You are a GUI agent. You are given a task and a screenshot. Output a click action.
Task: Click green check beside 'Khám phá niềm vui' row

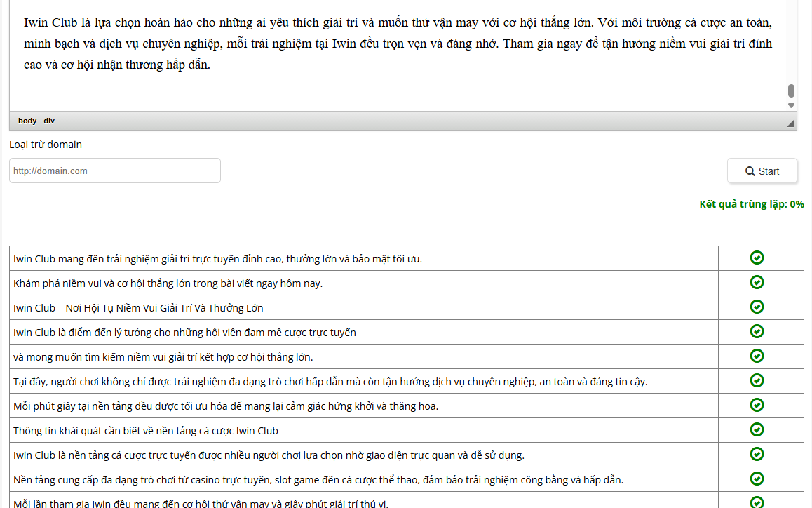[x=757, y=282]
